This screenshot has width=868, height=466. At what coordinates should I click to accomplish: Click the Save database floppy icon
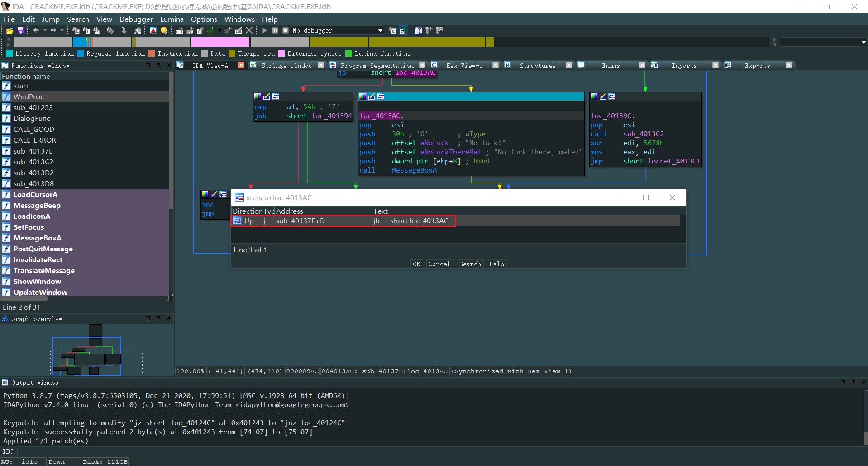pyautogui.click(x=20, y=30)
